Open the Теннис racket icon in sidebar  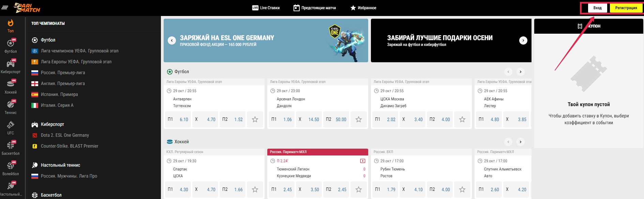point(11,104)
